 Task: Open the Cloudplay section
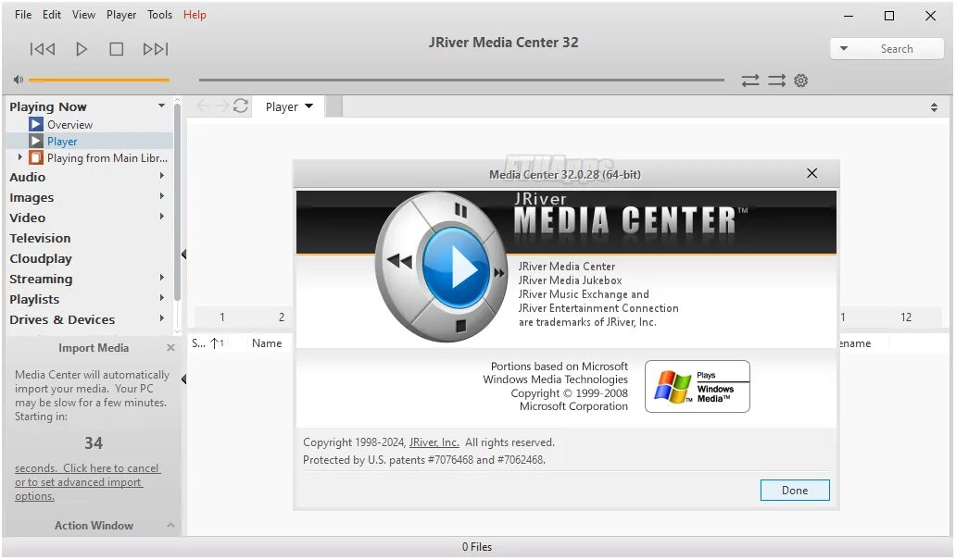tap(41, 258)
